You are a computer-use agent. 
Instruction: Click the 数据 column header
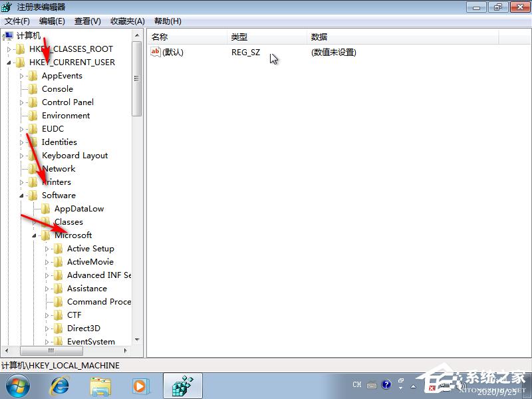click(x=403, y=37)
